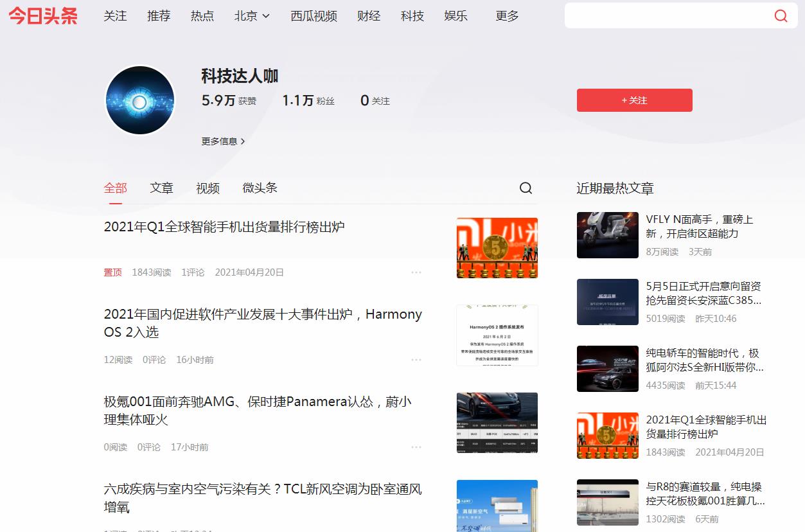Click the 0 关注 following count

coord(375,100)
